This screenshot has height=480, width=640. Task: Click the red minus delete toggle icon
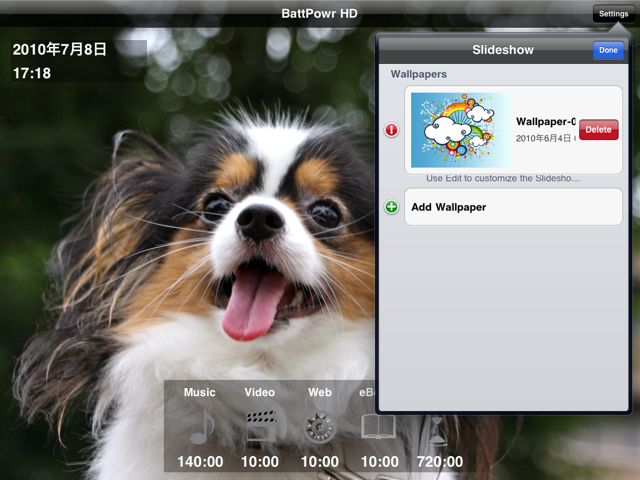coord(391,130)
